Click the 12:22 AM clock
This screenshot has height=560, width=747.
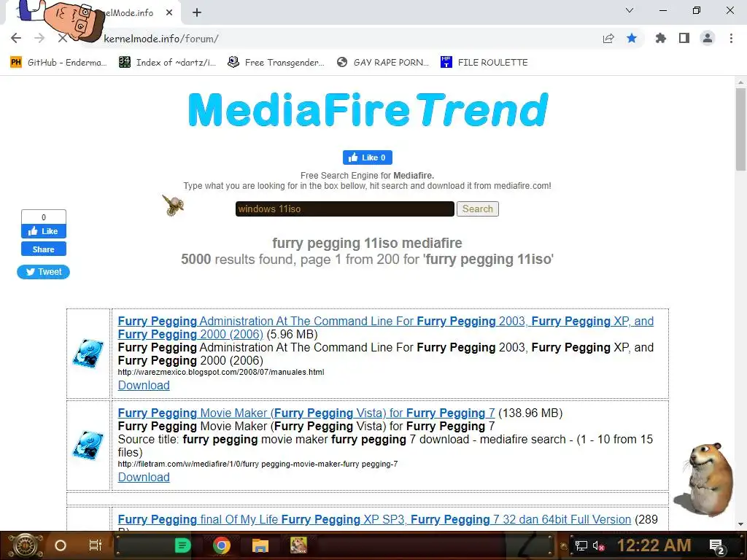click(x=654, y=545)
